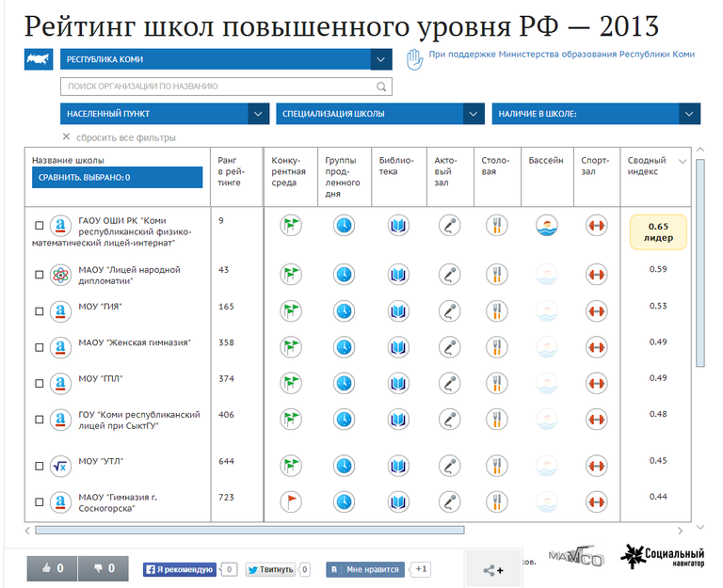Click the atom logo of Лицей народной дипломатии

coord(60,275)
